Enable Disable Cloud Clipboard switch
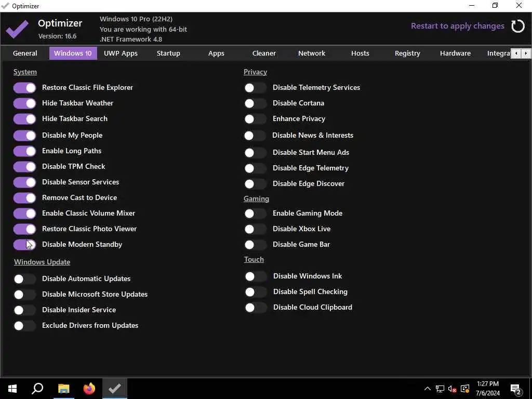The image size is (532, 399). click(256, 308)
